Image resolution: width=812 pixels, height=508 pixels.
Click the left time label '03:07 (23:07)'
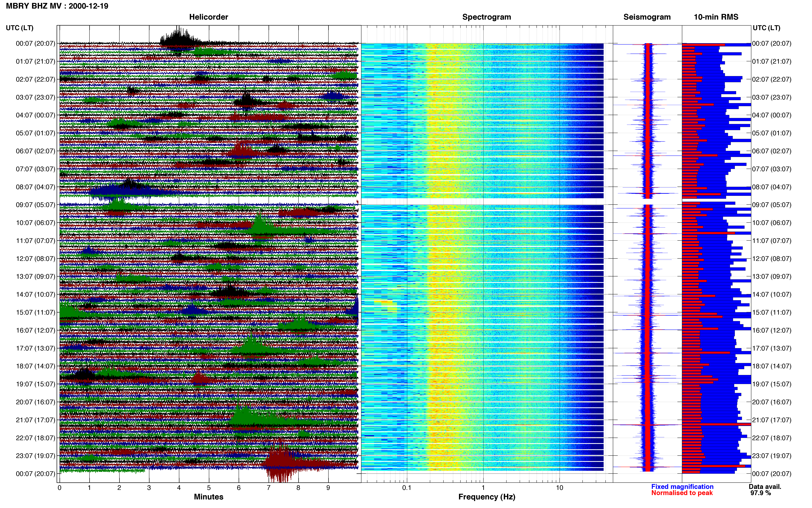click(x=35, y=97)
